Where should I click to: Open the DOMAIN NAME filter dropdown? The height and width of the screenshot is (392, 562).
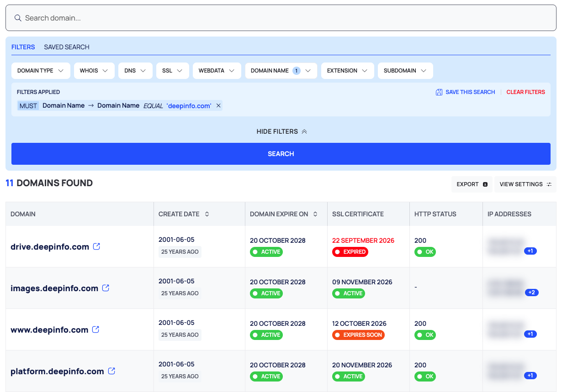[x=281, y=71]
